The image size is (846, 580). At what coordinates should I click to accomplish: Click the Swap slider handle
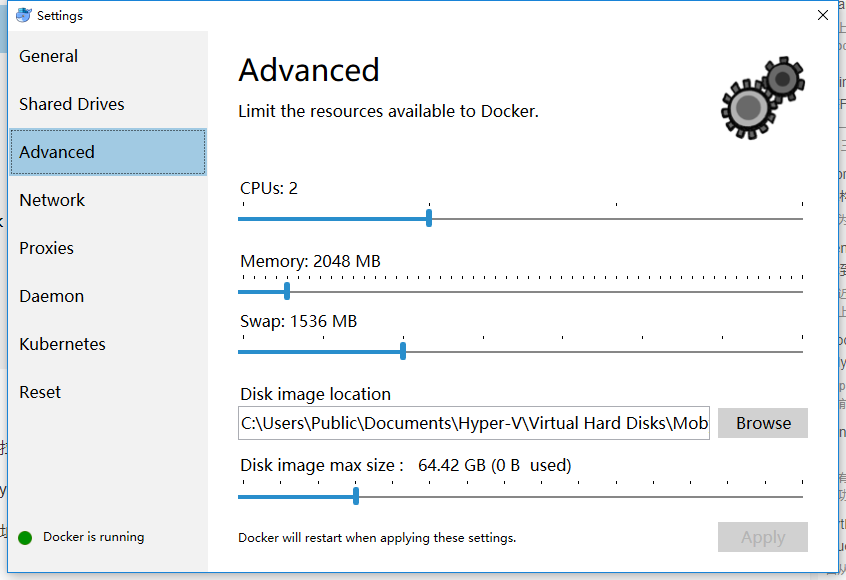[402, 351]
